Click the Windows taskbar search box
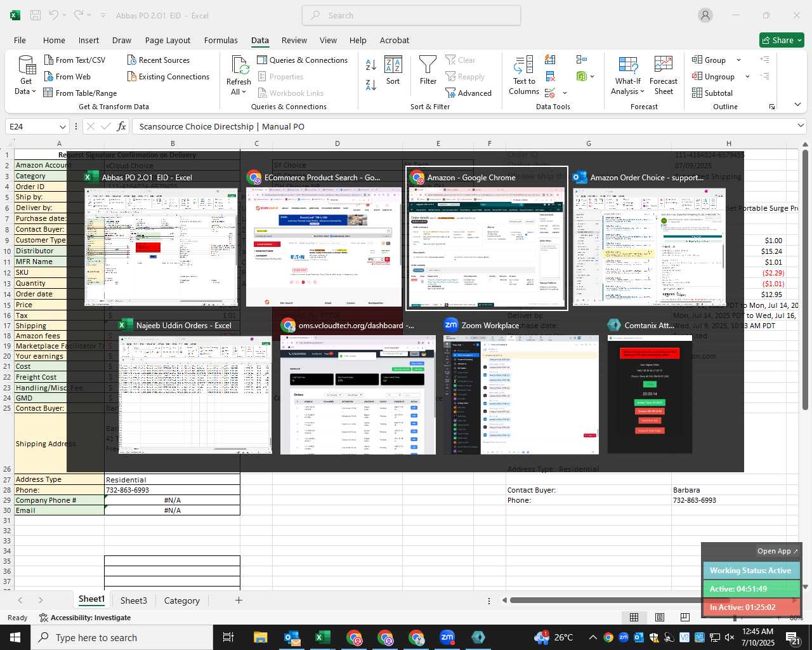The image size is (812, 650). pyautogui.click(x=122, y=637)
